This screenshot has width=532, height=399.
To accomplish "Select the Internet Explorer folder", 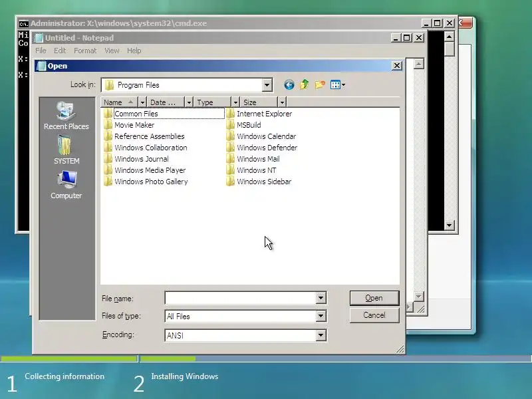I will 259,114.
